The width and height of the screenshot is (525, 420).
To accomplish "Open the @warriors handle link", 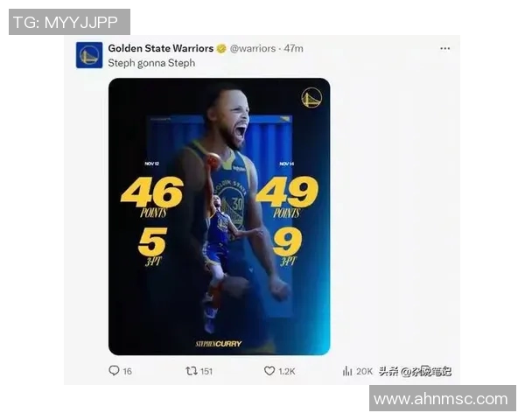I will (253, 49).
